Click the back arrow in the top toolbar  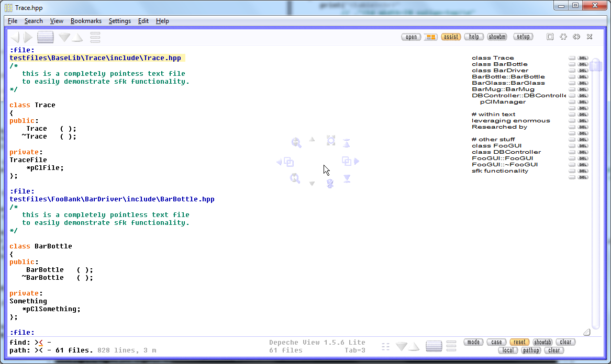tap(15, 37)
